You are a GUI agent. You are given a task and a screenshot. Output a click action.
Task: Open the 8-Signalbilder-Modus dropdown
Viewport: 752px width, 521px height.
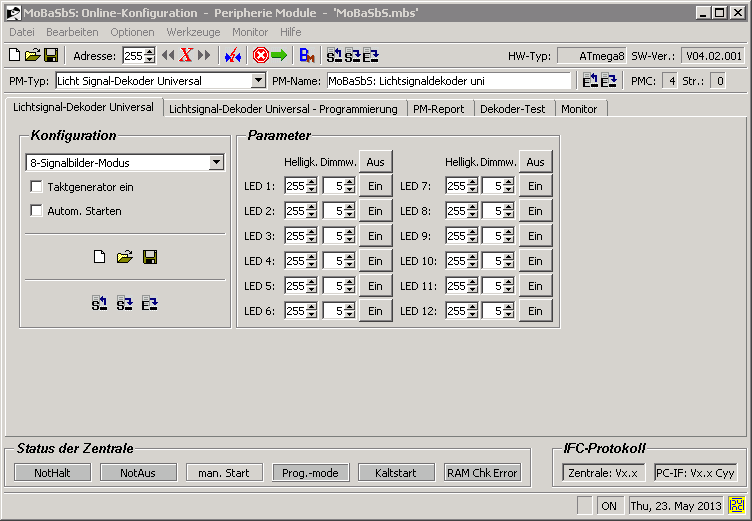[x=216, y=163]
